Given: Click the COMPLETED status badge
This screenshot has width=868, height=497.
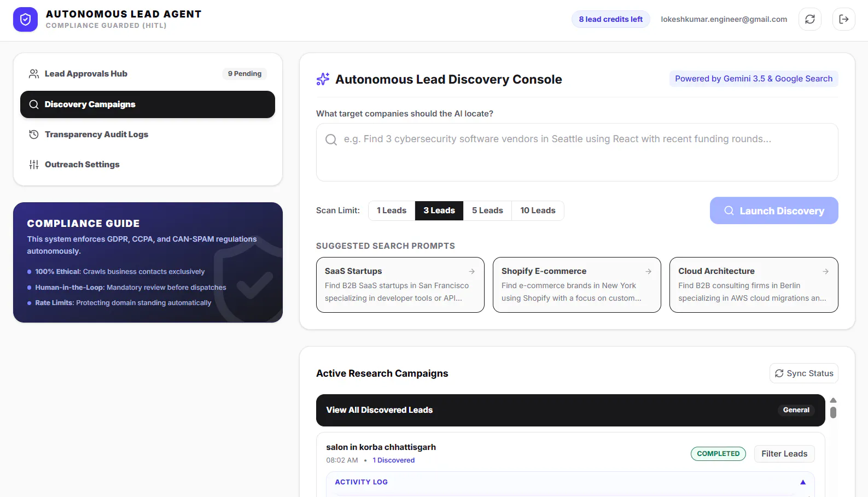Looking at the screenshot, I should point(718,454).
